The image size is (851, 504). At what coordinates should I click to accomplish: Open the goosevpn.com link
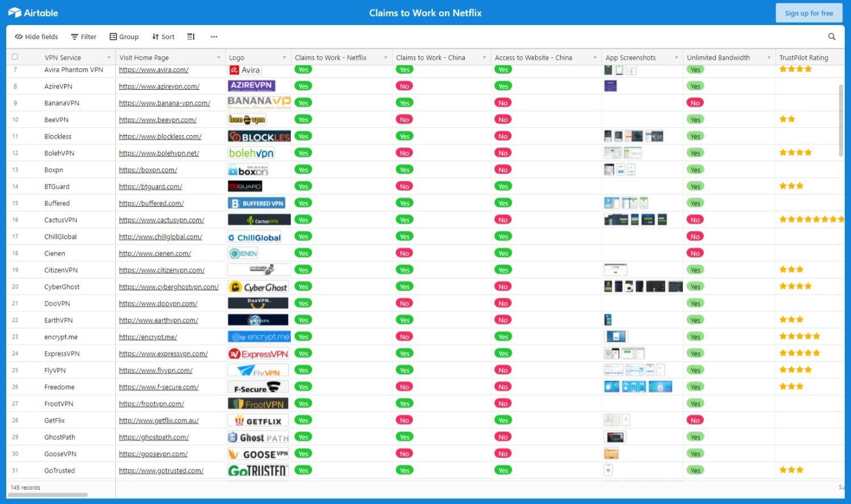(x=153, y=454)
